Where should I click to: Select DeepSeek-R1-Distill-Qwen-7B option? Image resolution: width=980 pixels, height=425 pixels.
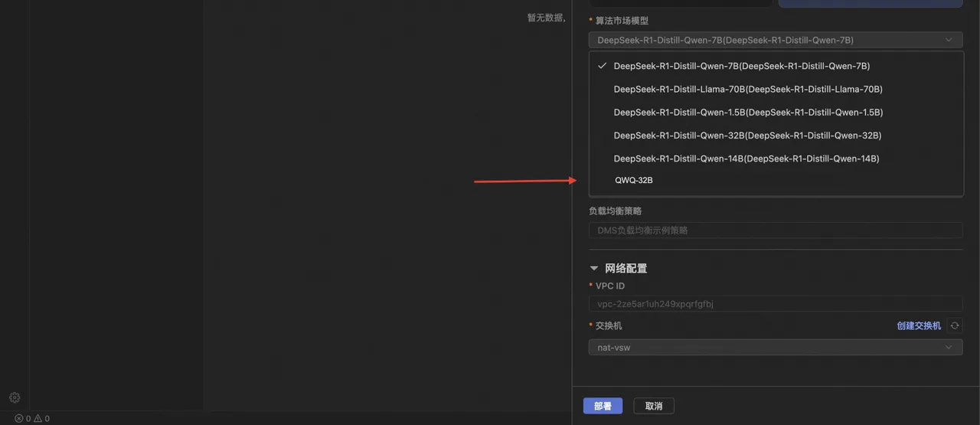click(776, 66)
